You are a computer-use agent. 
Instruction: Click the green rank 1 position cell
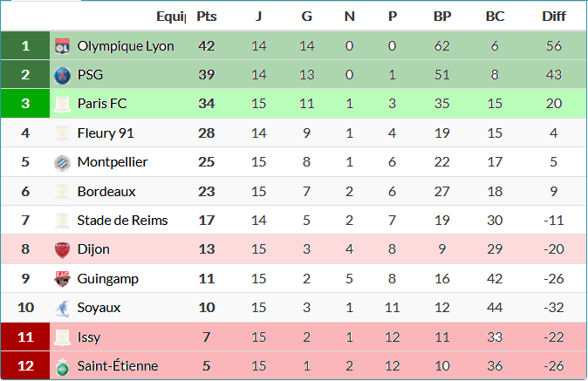coord(25,46)
